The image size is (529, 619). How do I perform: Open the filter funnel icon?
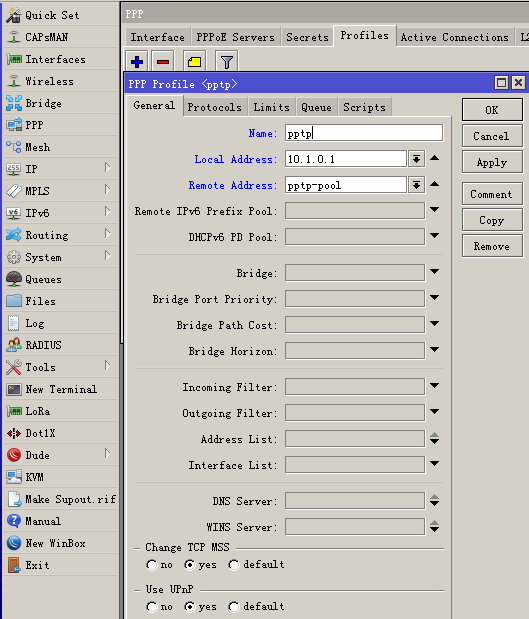click(x=227, y=62)
